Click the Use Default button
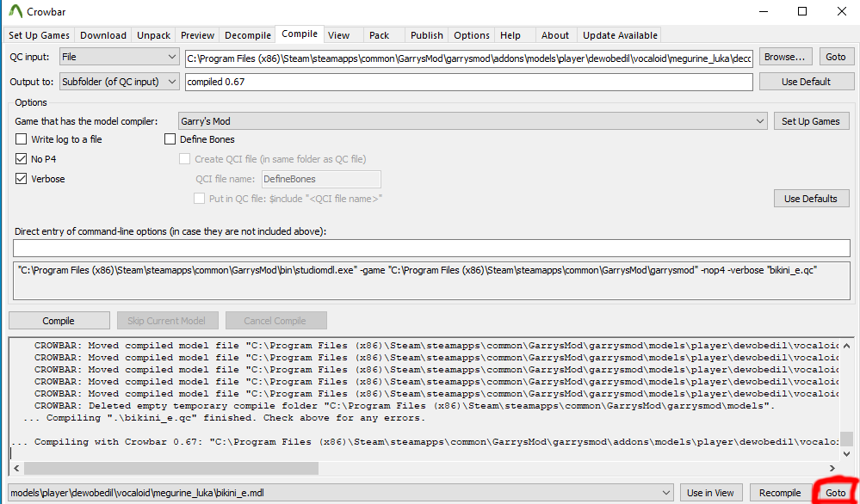Viewport: 860px width, 504px height. click(807, 82)
